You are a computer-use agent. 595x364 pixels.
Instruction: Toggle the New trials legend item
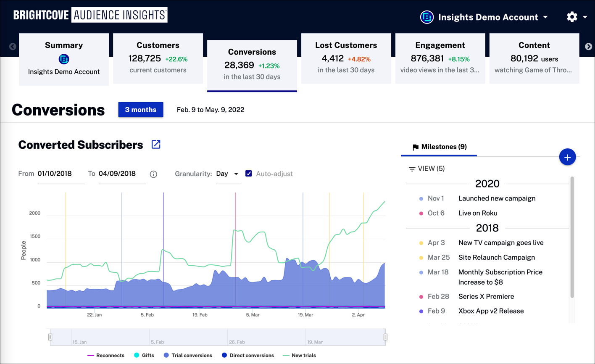(x=299, y=356)
